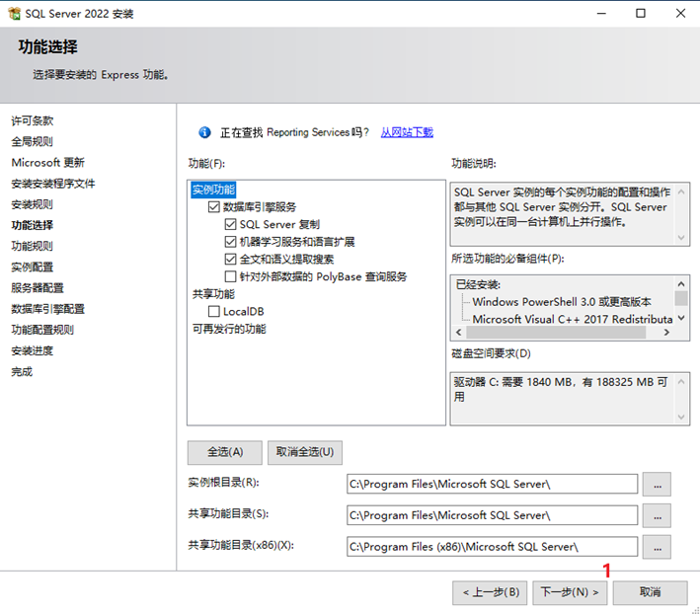Click the 共享功能目录(S) path field
The width and height of the screenshot is (700, 614).
(x=492, y=515)
